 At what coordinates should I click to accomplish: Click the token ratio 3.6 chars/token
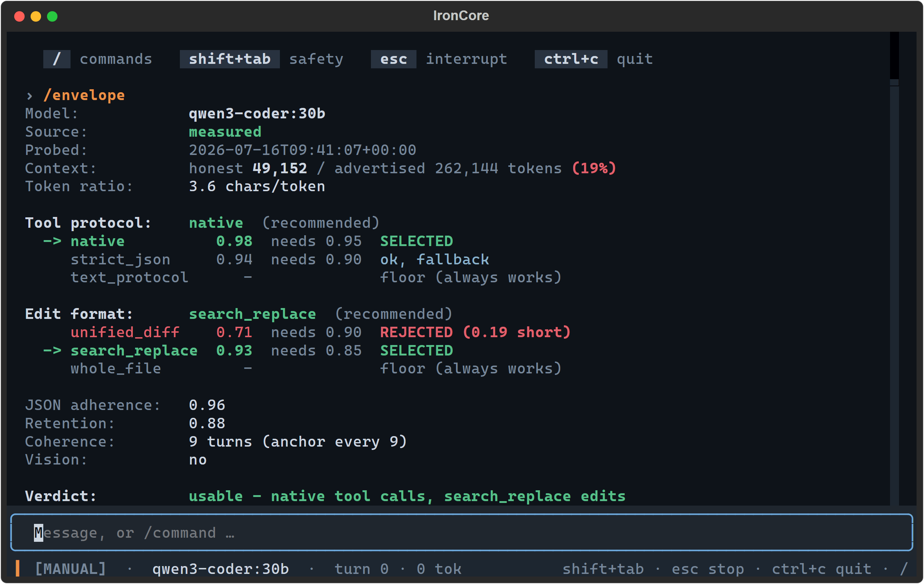(x=257, y=187)
